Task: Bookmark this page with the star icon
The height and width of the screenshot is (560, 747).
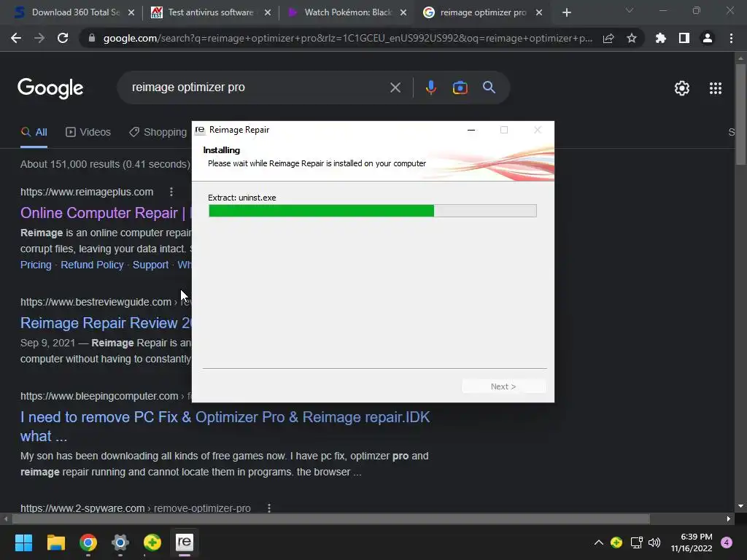Action: pyautogui.click(x=632, y=38)
